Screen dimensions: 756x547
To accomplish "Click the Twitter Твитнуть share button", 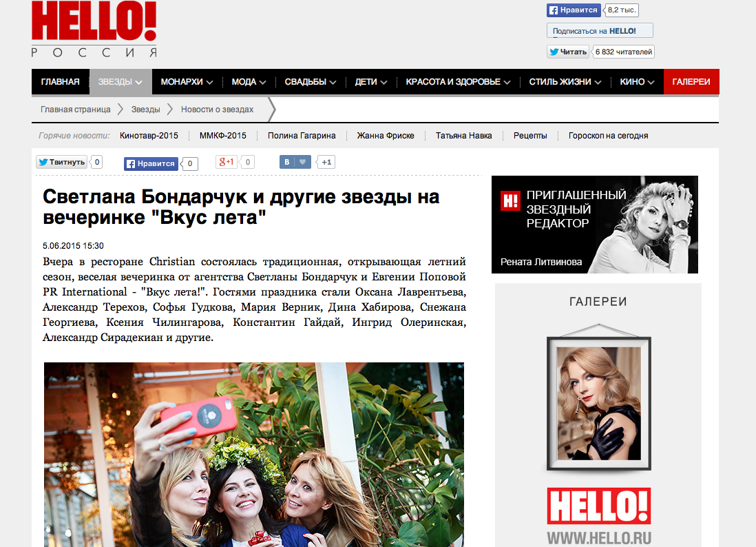I will point(61,162).
